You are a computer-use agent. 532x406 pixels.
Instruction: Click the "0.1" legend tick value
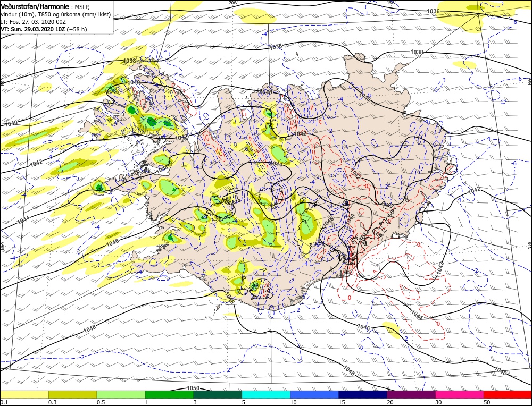click(x=4, y=402)
